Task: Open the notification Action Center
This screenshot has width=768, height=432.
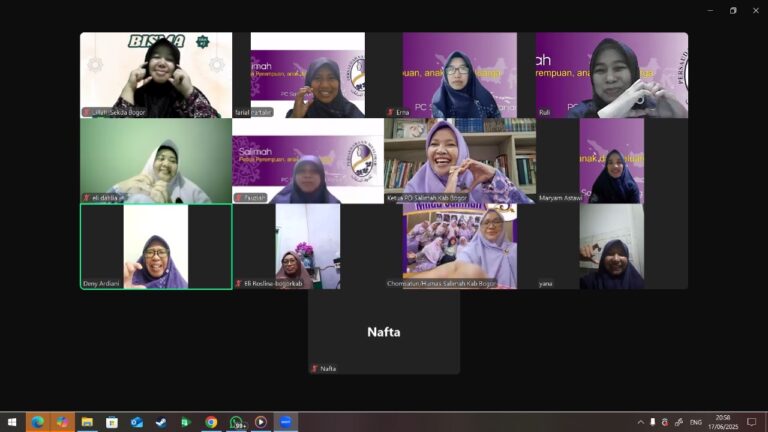Action: (x=752, y=422)
